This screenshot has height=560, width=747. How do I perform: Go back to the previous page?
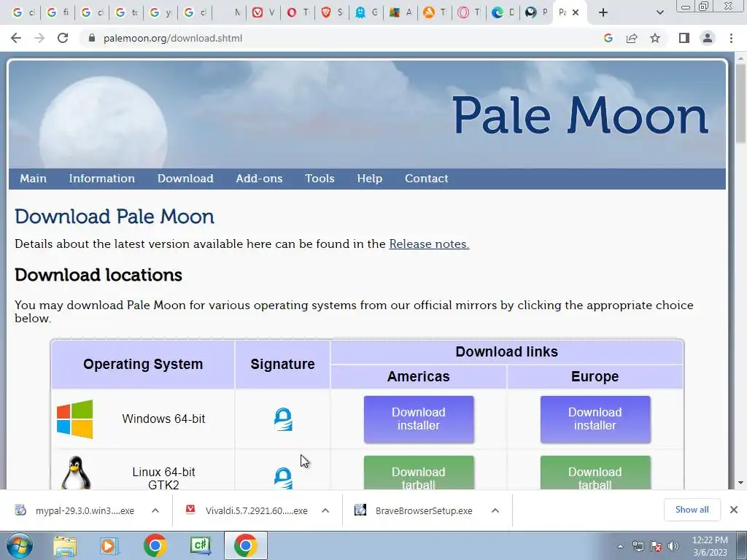(x=16, y=38)
